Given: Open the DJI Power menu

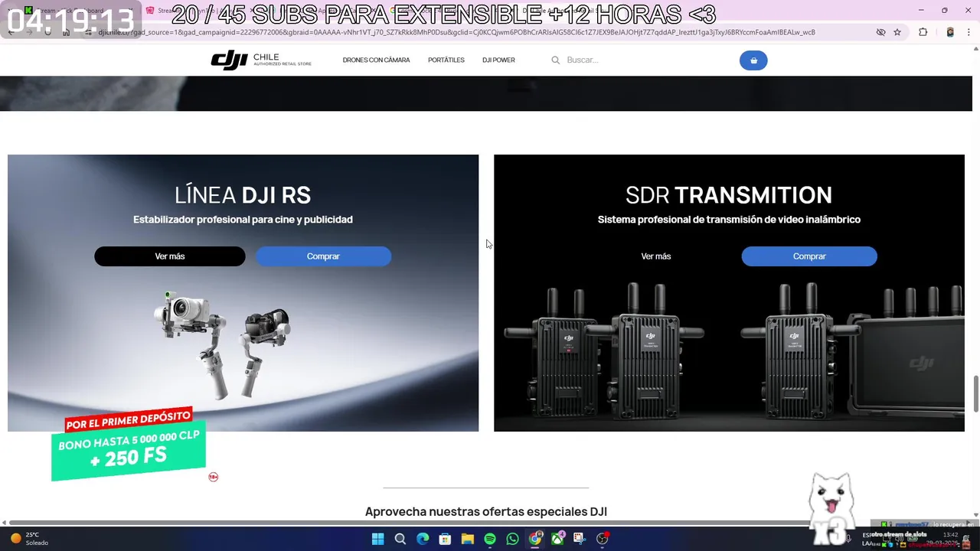Looking at the screenshot, I should (x=498, y=60).
